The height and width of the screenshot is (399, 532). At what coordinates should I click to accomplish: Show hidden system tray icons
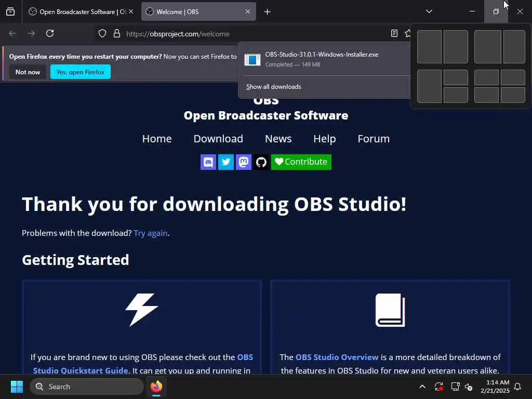coord(422,387)
